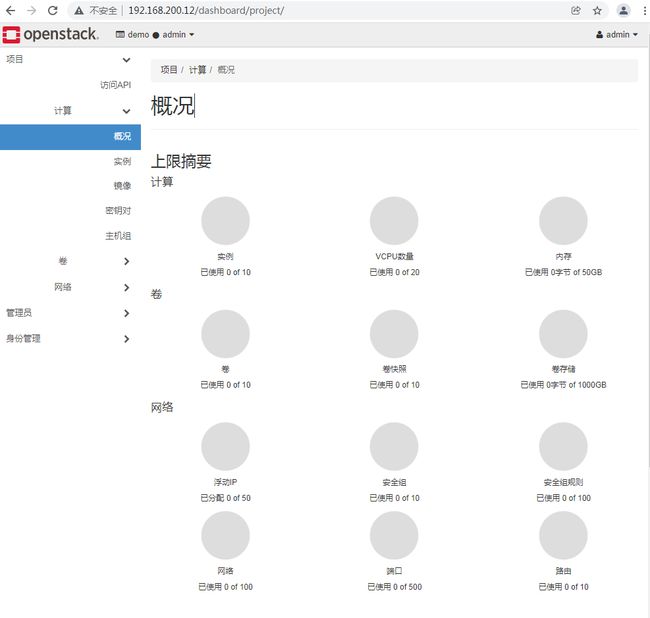Click the text 已分配 0 of 50
The height and width of the screenshot is (618, 650).
point(226,498)
